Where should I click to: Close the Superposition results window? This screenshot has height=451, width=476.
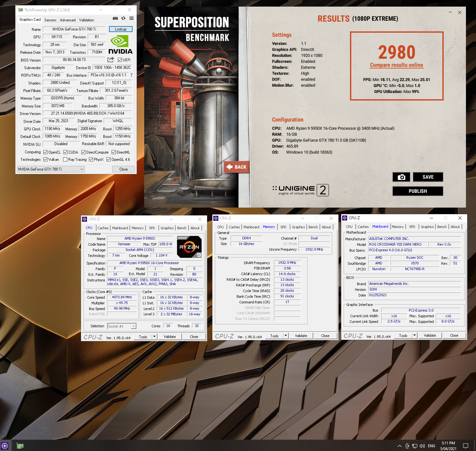click(x=460, y=13)
